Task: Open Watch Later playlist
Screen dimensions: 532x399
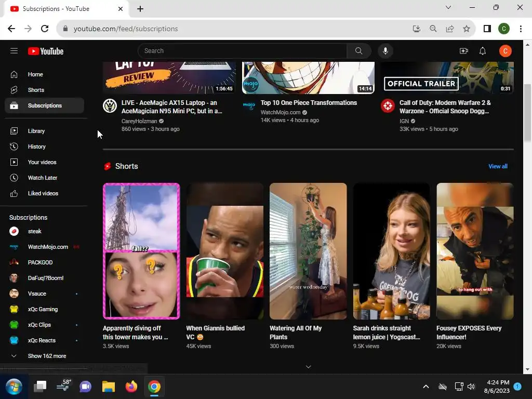Action: (45, 178)
